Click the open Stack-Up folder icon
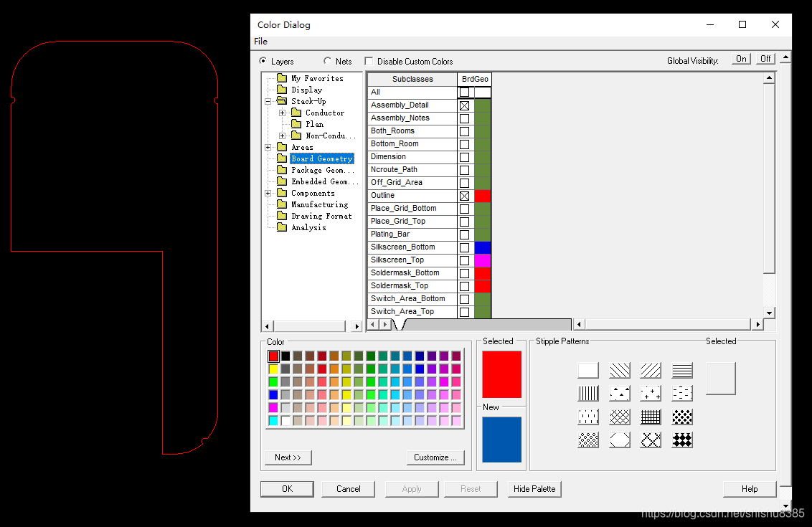Viewport: 812px width, 527px height. pos(282,101)
